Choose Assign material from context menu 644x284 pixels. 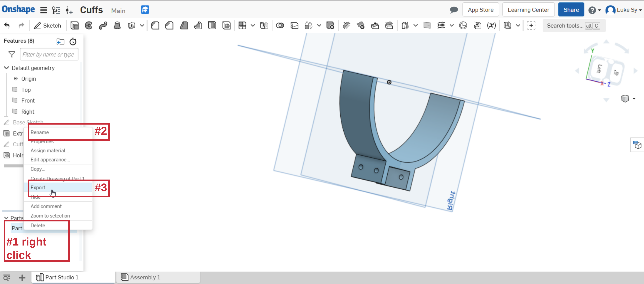(58, 150)
